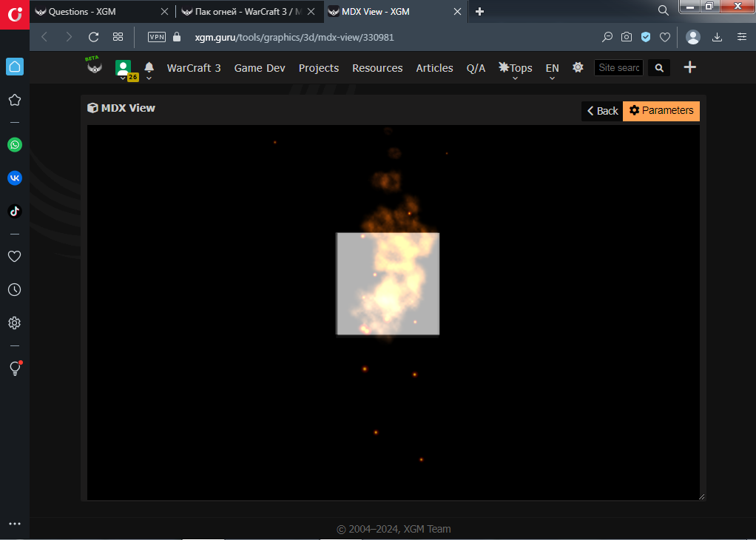
Task: Search open tabs magnifier icon
Action: pyautogui.click(x=663, y=10)
